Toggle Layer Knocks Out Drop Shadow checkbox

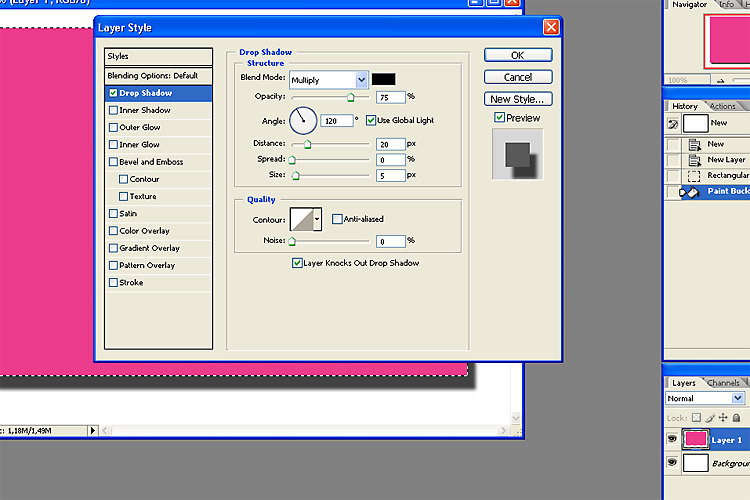tap(297, 263)
